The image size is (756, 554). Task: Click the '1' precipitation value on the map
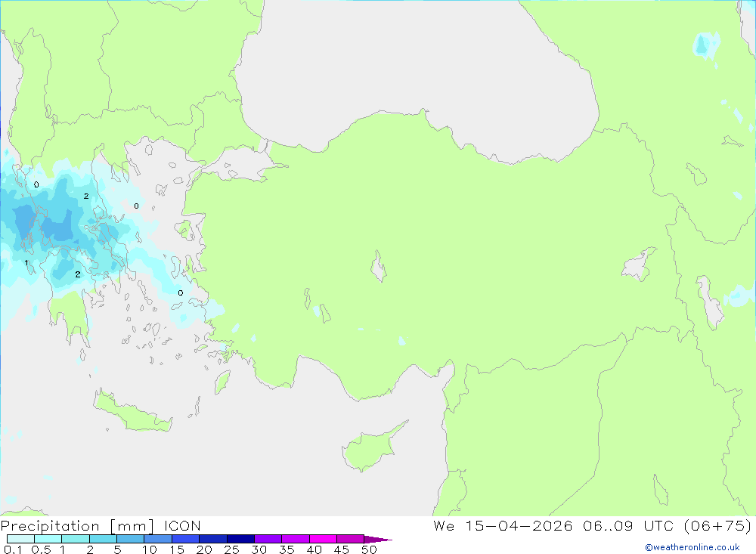(x=26, y=263)
